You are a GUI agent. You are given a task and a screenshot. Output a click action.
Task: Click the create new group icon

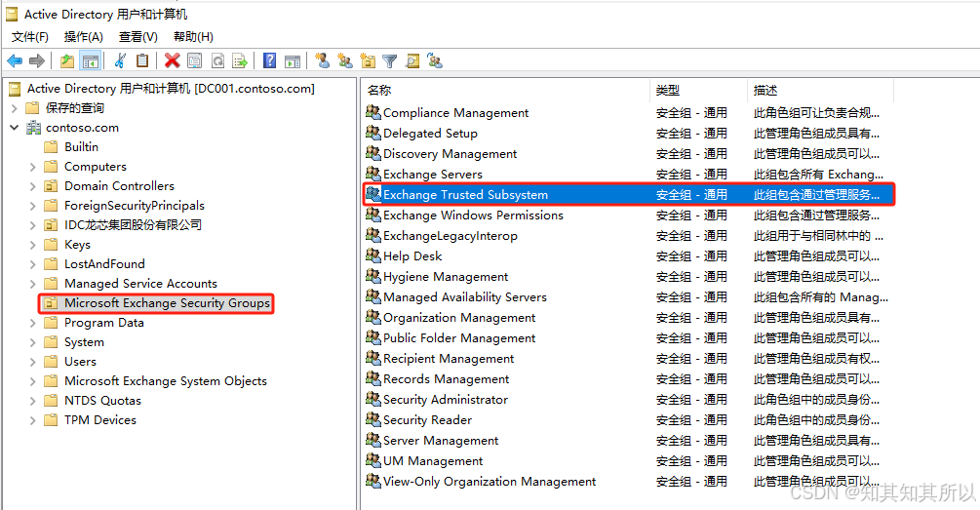tap(344, 60)
